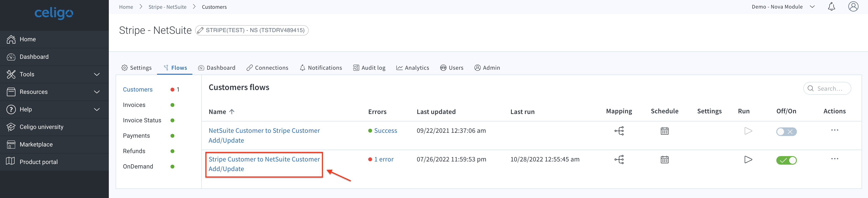This screenshot has height=198, width=868.
Task: Go to Stripe - NetSuite breadcrumb link
Action: tap(168, 7)
